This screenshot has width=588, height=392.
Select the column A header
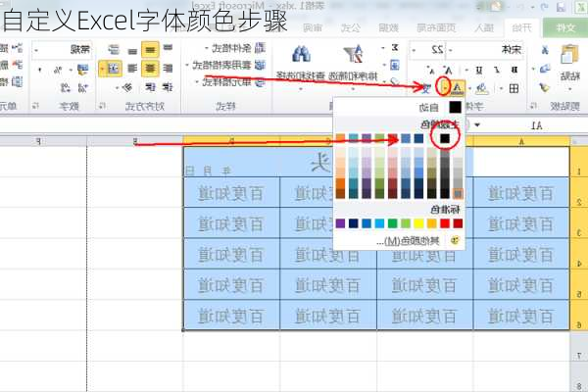pyautogui.click(x=521, y=141)
